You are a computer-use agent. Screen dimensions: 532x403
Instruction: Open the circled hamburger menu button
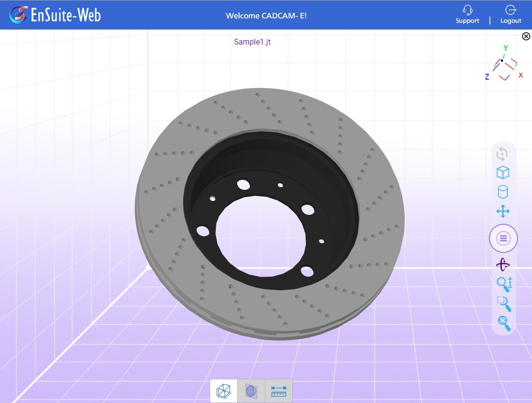coord(503,238)
